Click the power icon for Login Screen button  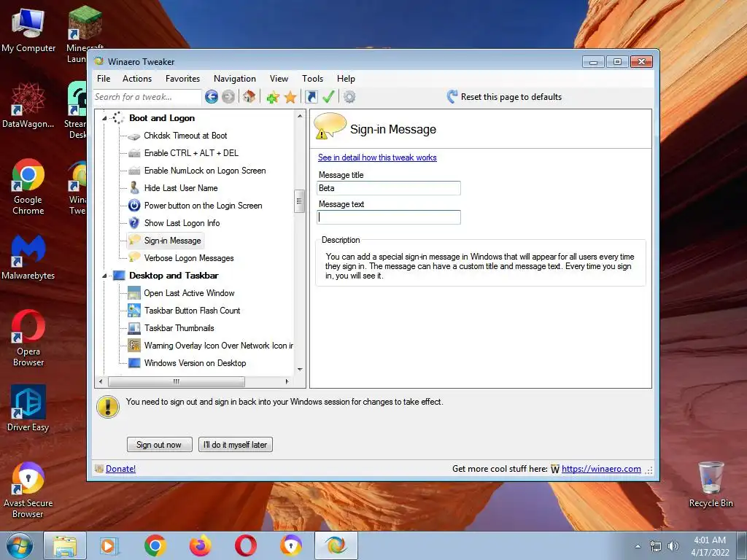click(x=134, y=206)
